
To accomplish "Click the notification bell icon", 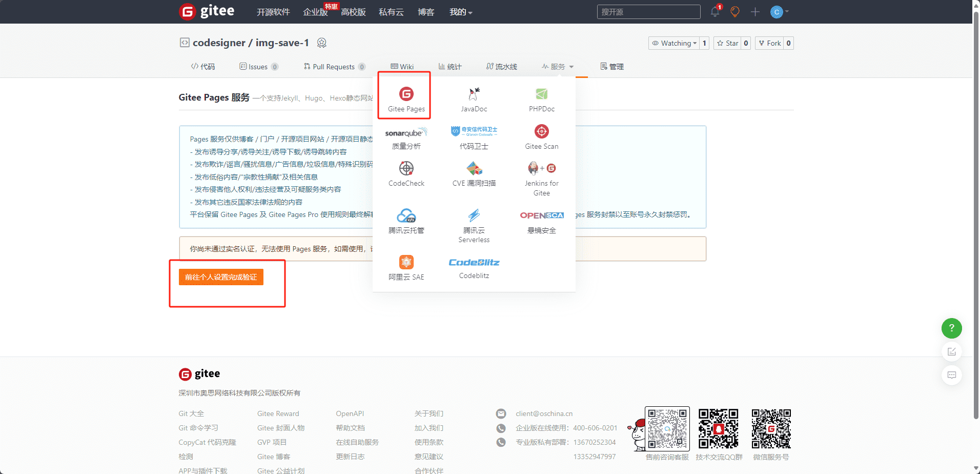I will 714,11.
